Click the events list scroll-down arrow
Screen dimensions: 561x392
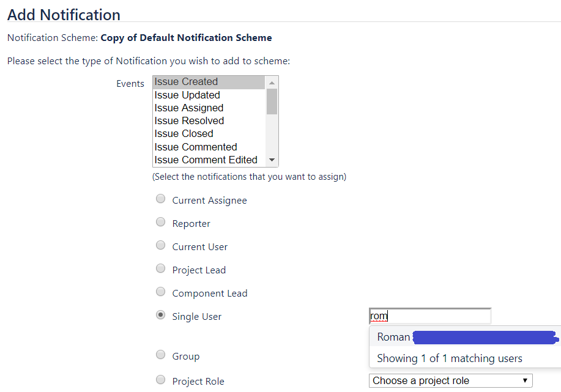point(272,160)
